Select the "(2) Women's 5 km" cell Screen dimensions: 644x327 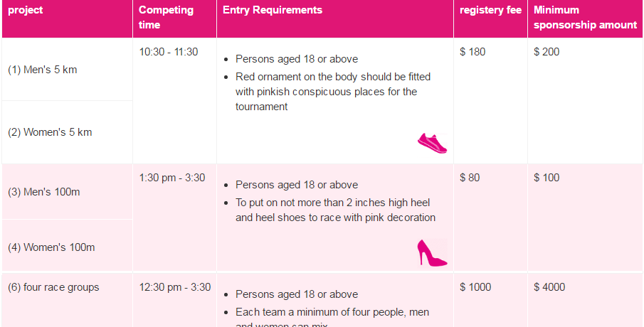pyautogui.click(x=68, y=132)
